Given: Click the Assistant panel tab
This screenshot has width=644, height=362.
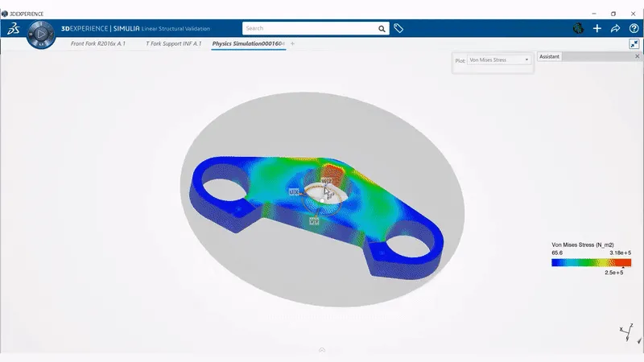Looking at the screenshot, I should tap(549, 56).
